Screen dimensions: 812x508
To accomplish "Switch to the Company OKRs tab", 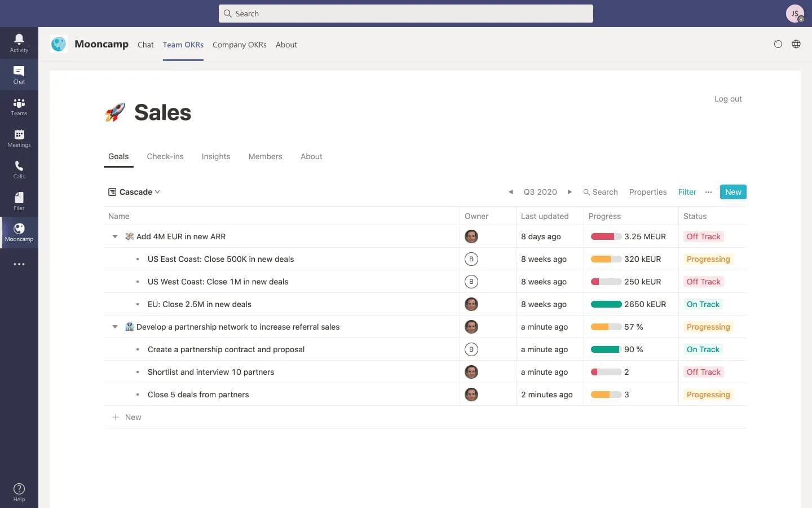I will (x=239, y=45).
